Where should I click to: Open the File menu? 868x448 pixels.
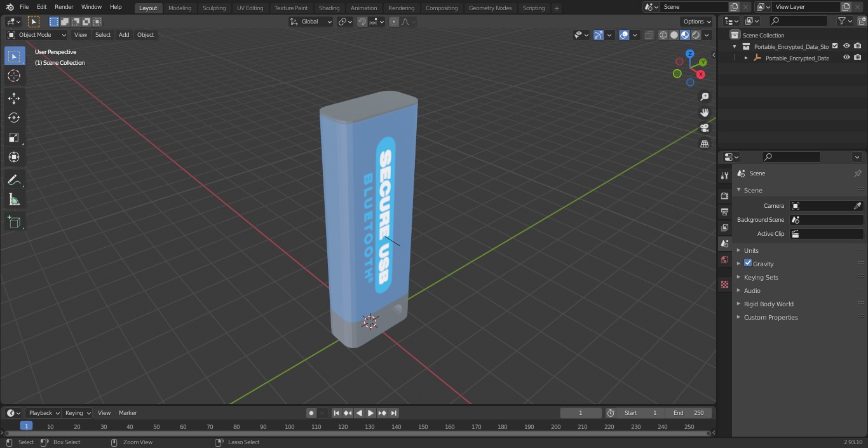tap(24, 7)
